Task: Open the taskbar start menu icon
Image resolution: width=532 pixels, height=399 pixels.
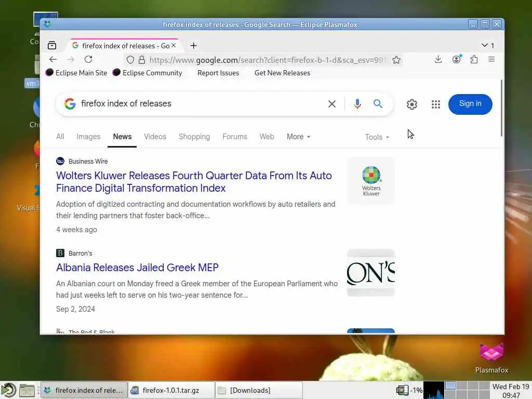Action: [x=8, y=390]
